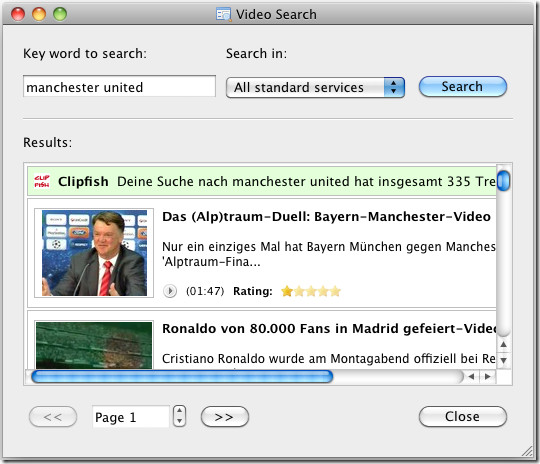Click the horizontal scrollbar right arrow

pyautogui.click(x=488, y=377)
